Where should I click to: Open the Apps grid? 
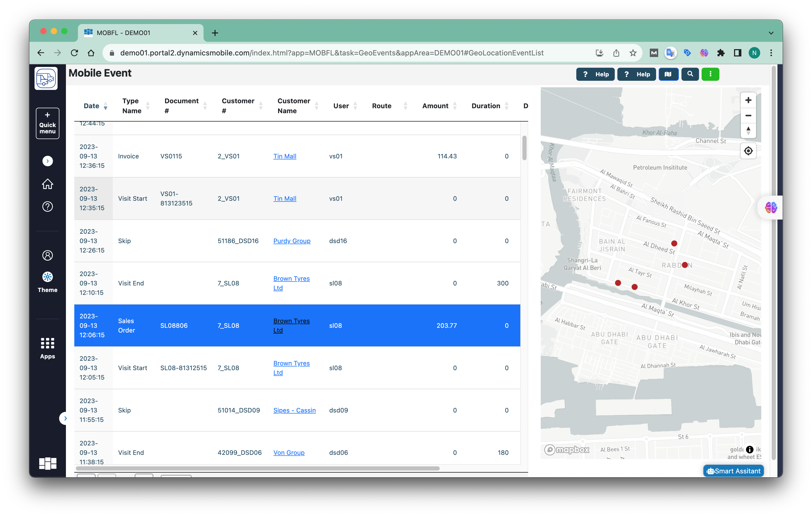[x=48, y=348]
